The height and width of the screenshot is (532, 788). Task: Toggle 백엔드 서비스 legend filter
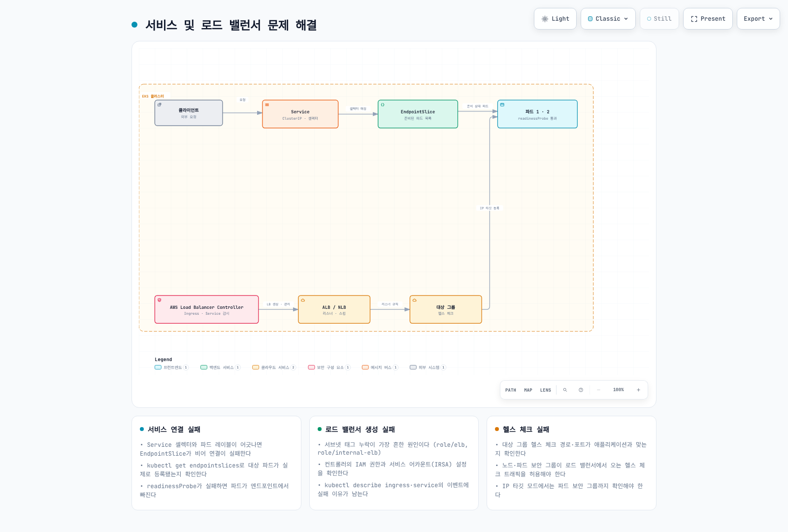pyautogui.click(x=221, y=367)
